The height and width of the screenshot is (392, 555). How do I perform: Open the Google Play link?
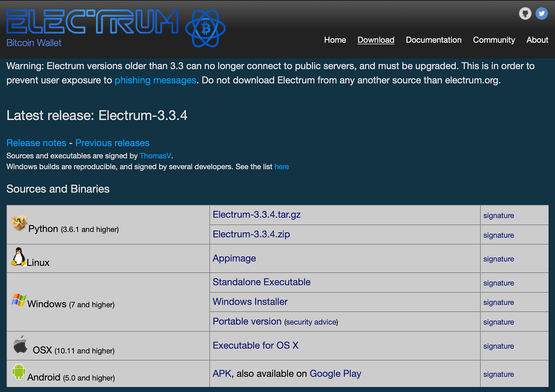click(x=335, y=374)
